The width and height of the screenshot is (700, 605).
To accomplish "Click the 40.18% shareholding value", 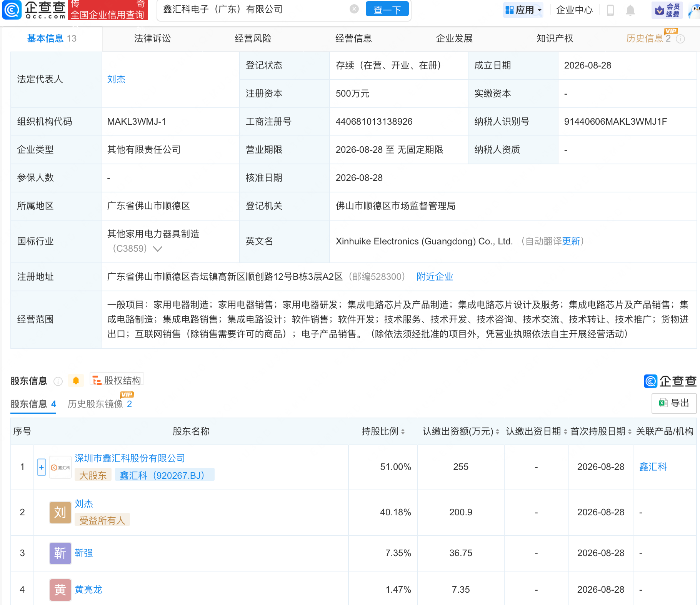I will pyautogui.click(x=395, y=512).
